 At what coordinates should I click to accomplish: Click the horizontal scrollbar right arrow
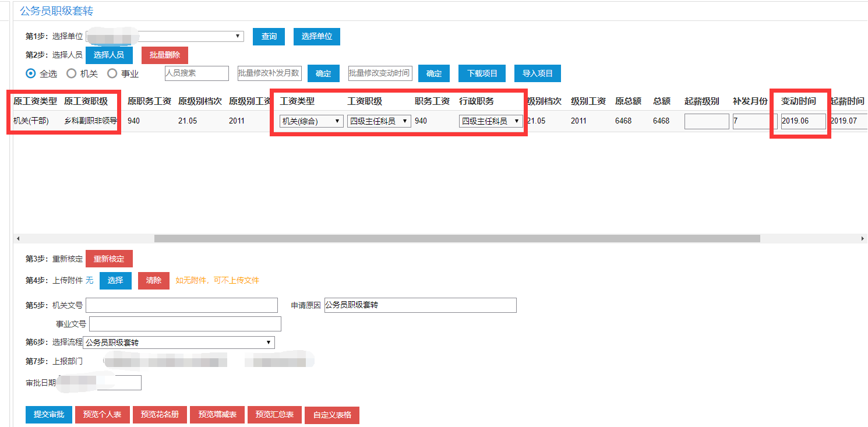(863, 239)
